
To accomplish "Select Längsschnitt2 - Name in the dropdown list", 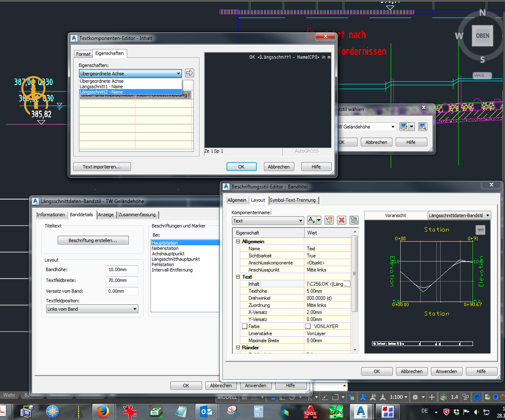I will (x=131, y=92).
